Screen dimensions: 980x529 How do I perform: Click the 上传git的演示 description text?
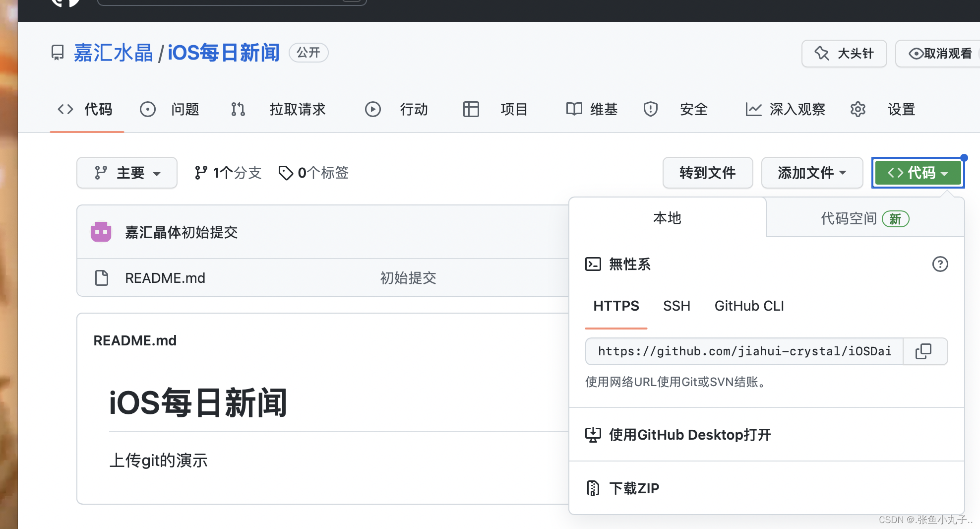click(x=158, y=461)
